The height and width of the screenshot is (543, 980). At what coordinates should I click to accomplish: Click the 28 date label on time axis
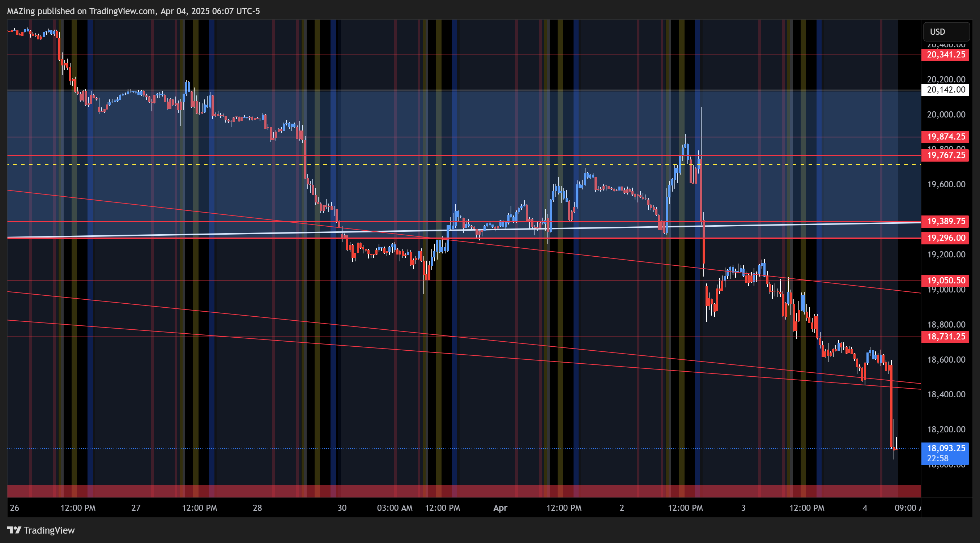[x=257, y=508]
